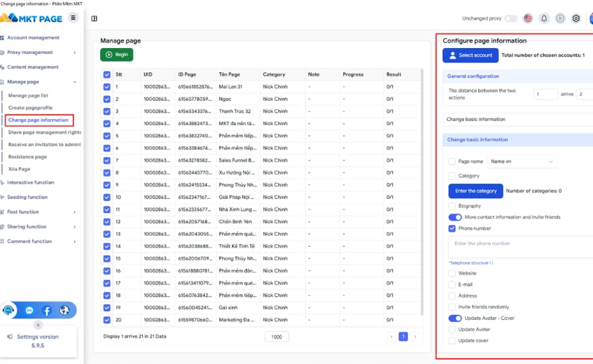Click the Change basic information section header
This screenshot has width=593, height=364.
pos(517,140)
